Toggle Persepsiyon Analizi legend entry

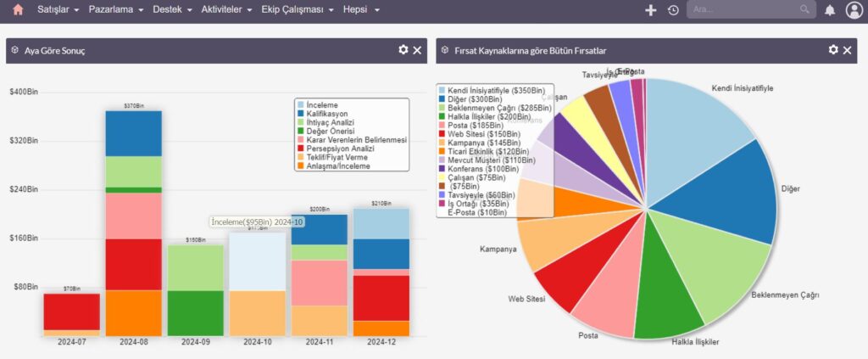coord(336,149)
